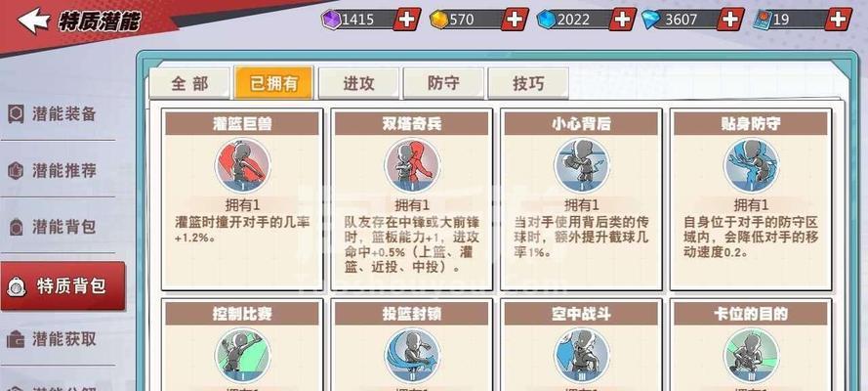Image resolution: width=868 pixels, height=391 pixels.
Task: Add purple gems with the plus button
Action: click(407, 20)
